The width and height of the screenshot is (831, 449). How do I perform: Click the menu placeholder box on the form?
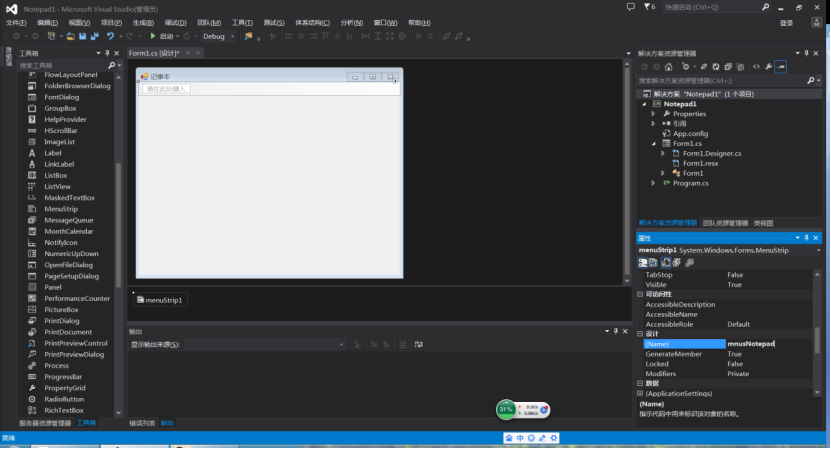[x=166, y=89]
